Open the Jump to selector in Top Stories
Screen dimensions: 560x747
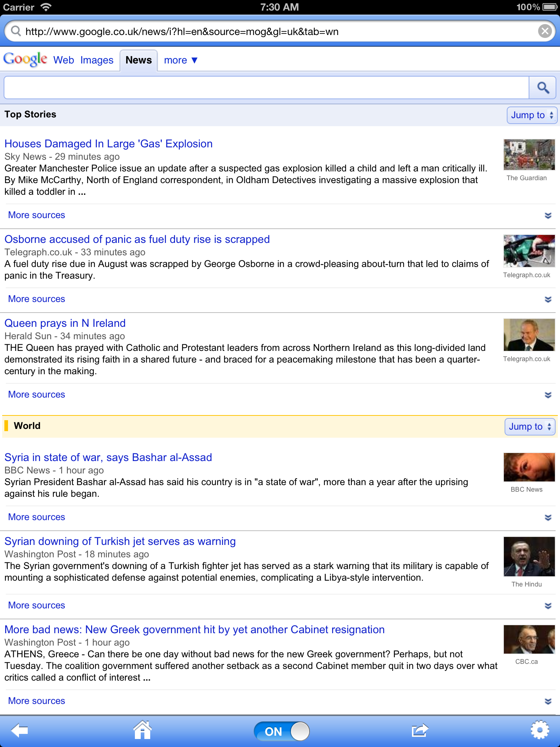(532, 115)
